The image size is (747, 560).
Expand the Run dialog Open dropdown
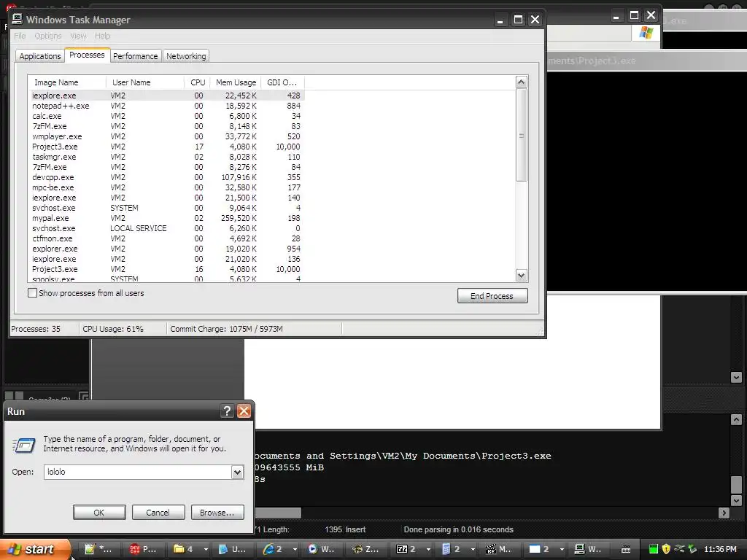coord(237,472)
